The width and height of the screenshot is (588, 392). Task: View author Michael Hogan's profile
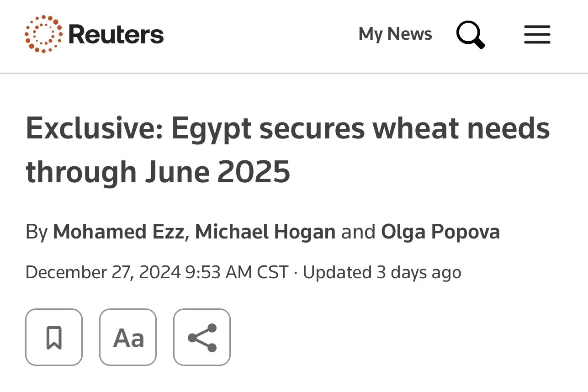click(265, 232)
